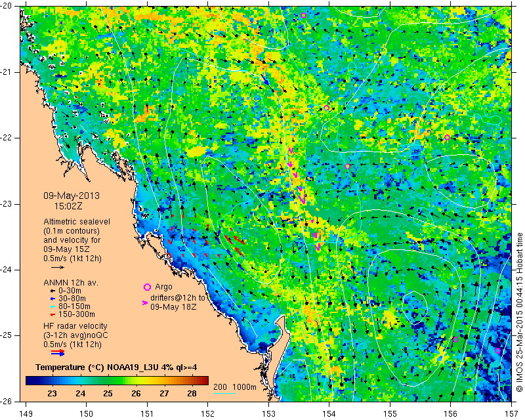Click the red 150-300m ANMN arrow symbol
The height and width of the screenshot is (420, 525).
pyautogui.click(x=52, y=314)
